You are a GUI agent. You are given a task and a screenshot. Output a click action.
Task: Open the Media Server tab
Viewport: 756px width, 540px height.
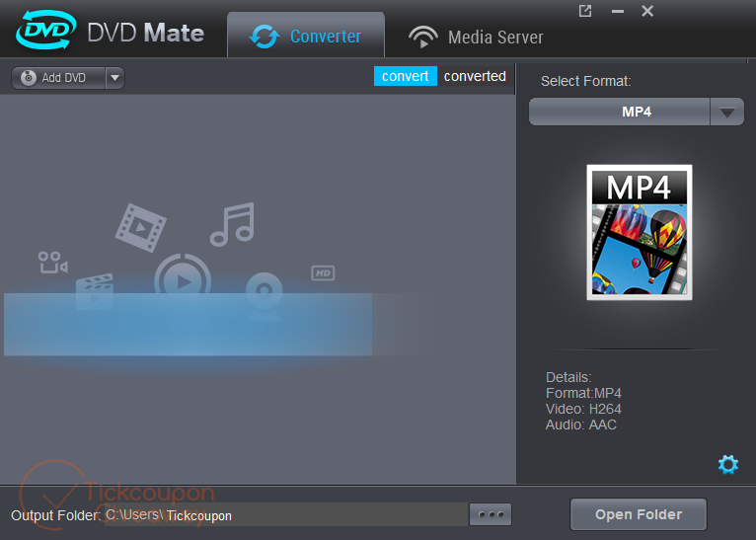(x=476, y=38)
